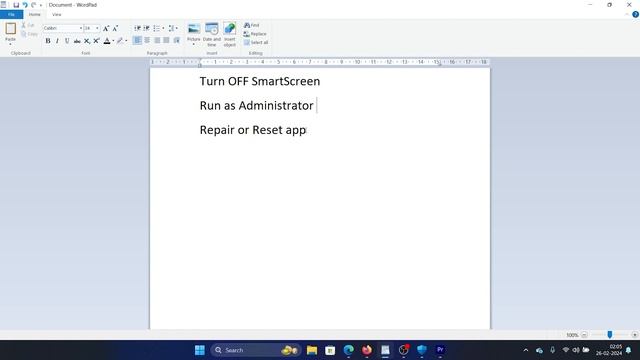This screenshot has width=640, height=360.
Task: Apply the text color A icon
Action: pyautogui.click(x=107, y=41)
